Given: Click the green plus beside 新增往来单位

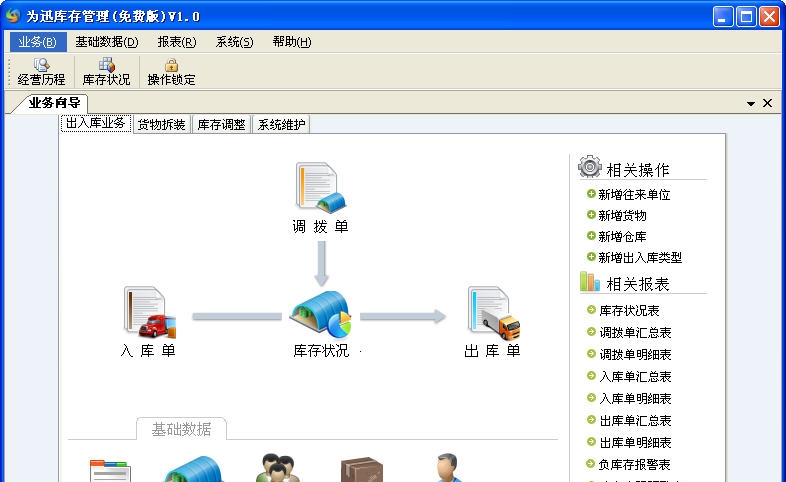Looking at the screenshot, I should [591, 194].
